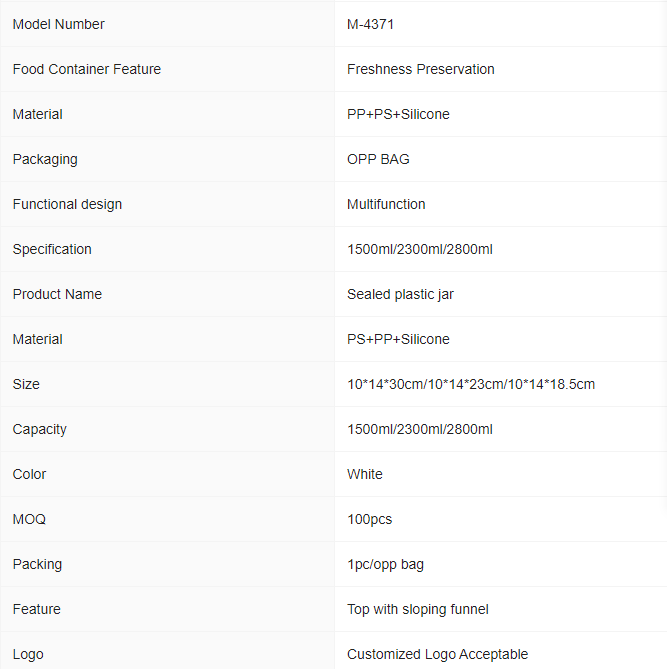Select the 1pc/opp bag packing value
The height and width of the screenshot is (669, 667).
[x=385, y=564]
